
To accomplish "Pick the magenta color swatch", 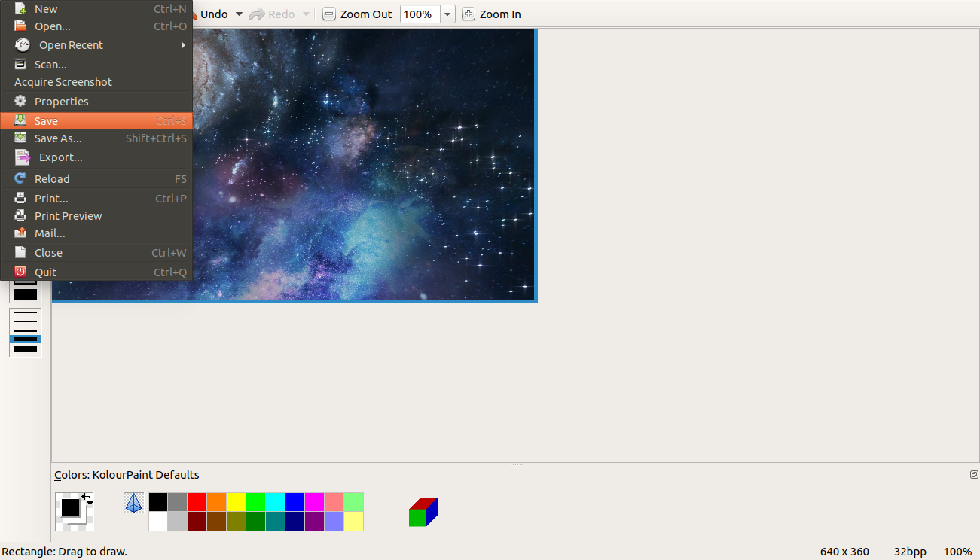I will pos(315,502).
